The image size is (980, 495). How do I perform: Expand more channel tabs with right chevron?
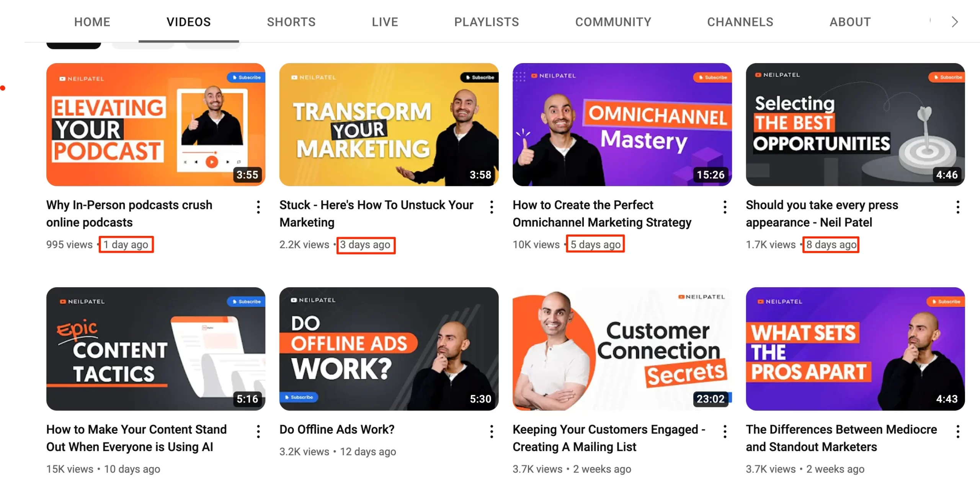click(x=955, y=22)
